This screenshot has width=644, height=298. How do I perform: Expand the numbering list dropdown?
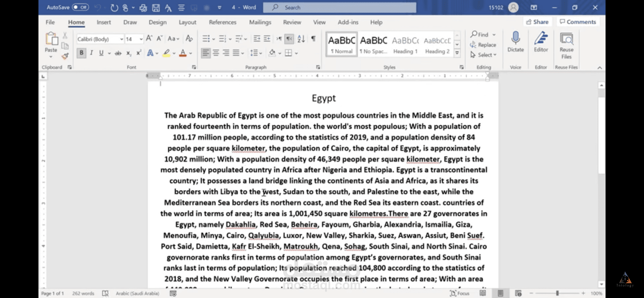click(230, 39)
